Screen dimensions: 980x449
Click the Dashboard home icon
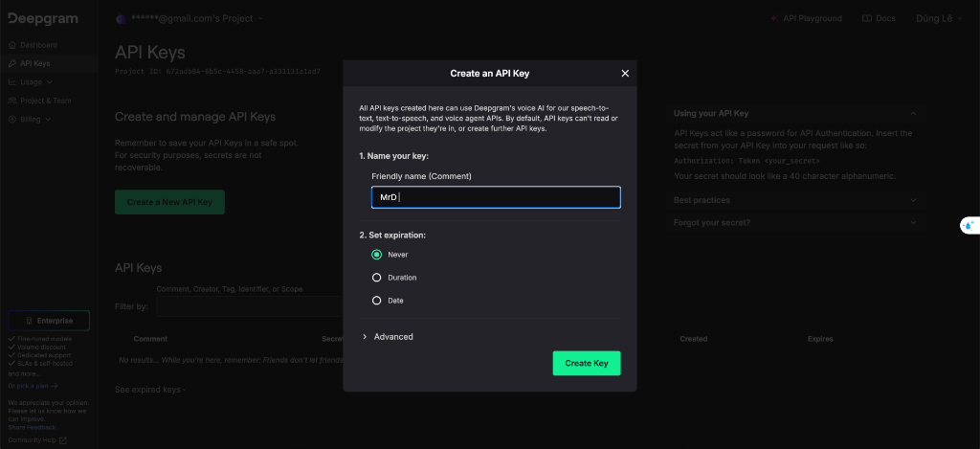click(12, 45)
